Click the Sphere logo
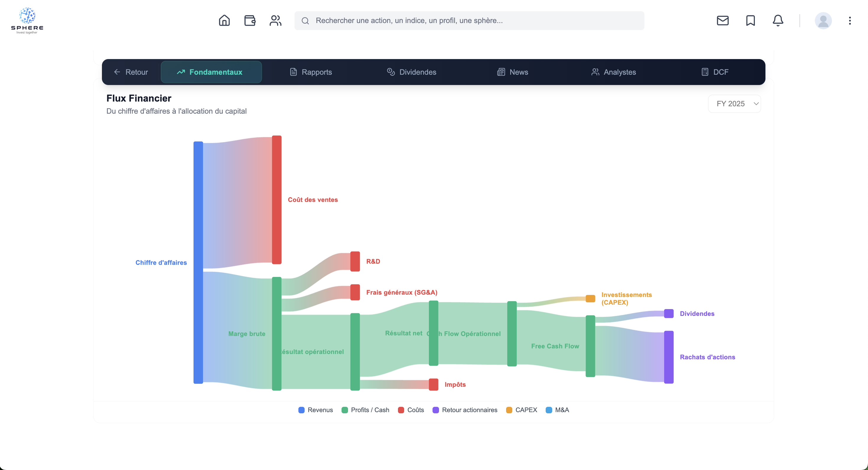 [x=27, y=21]
